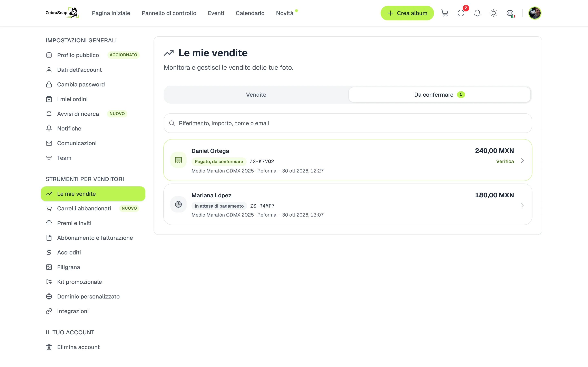Click receipt icon on Daniel Ortega sale
Viewport: 588px width, 367px height.
pos(178,160)
